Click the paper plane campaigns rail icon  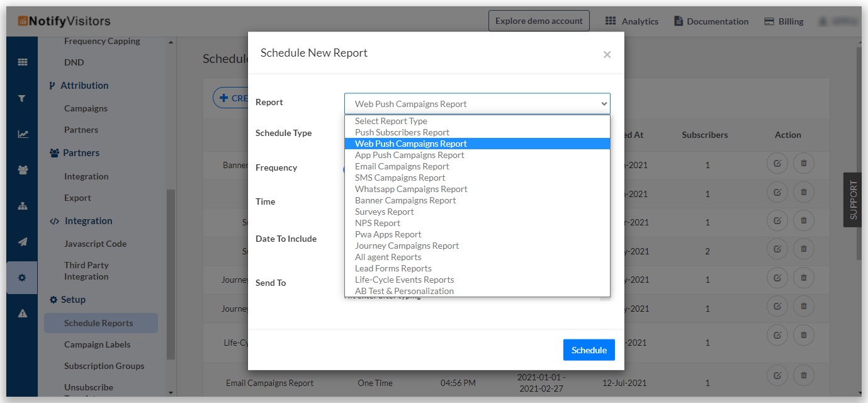pos(23,242)
